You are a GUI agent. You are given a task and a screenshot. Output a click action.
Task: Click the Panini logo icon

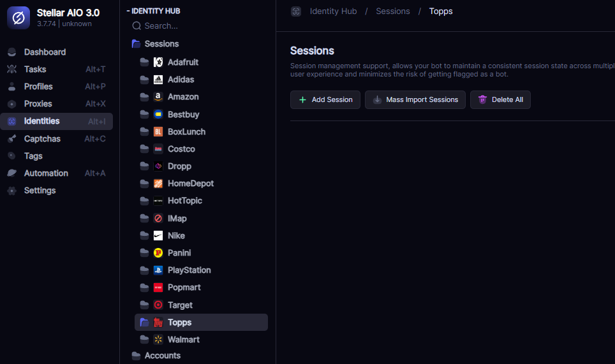[158, 252]
